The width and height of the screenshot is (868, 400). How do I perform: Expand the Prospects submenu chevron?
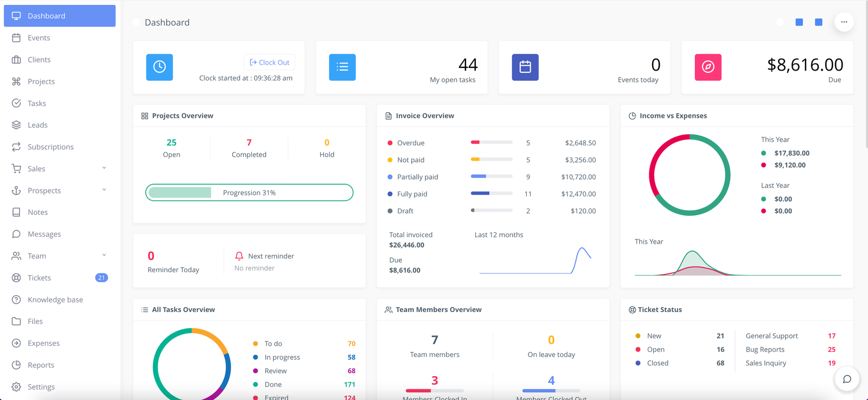[x=104, y=190]
